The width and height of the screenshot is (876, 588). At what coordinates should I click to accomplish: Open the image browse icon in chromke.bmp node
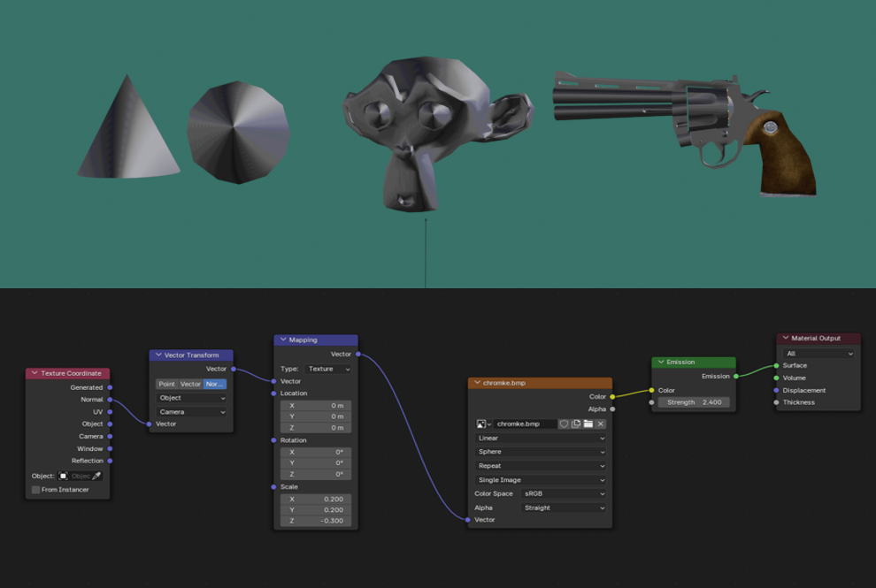click(x=483, y=424)
